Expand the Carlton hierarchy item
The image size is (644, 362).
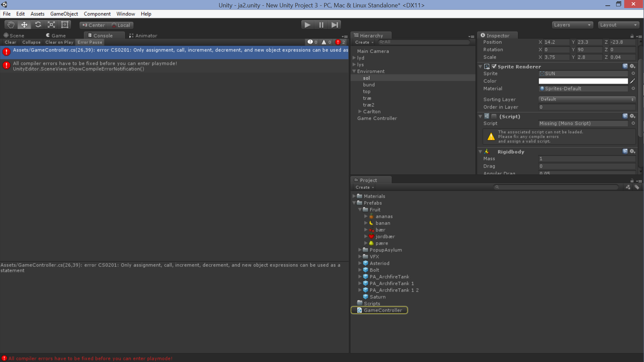[360, 112]
